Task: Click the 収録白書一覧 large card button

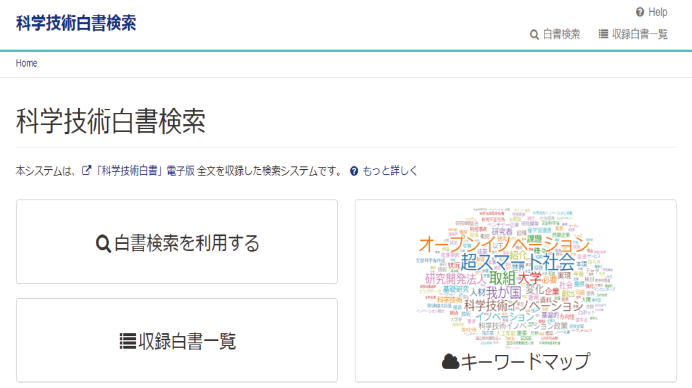Action: (177, 340)
